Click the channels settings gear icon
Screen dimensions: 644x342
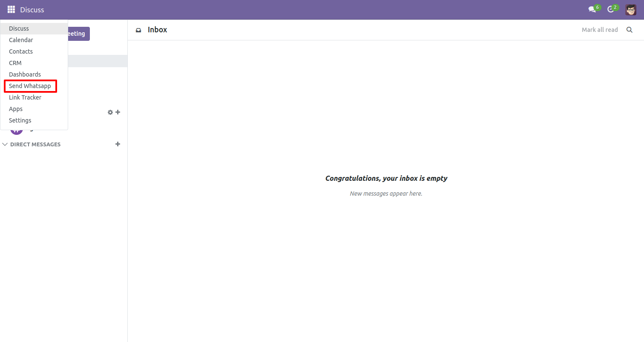click(x=110, y=112)
